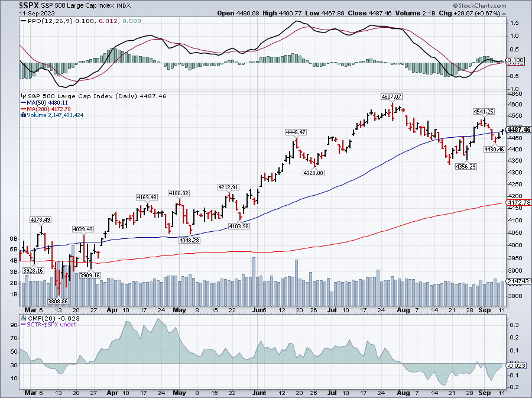Screen dimensions: 532x398
Task: Click the PPO(12,26,9) legend line marker
Action: pos(22,21)
